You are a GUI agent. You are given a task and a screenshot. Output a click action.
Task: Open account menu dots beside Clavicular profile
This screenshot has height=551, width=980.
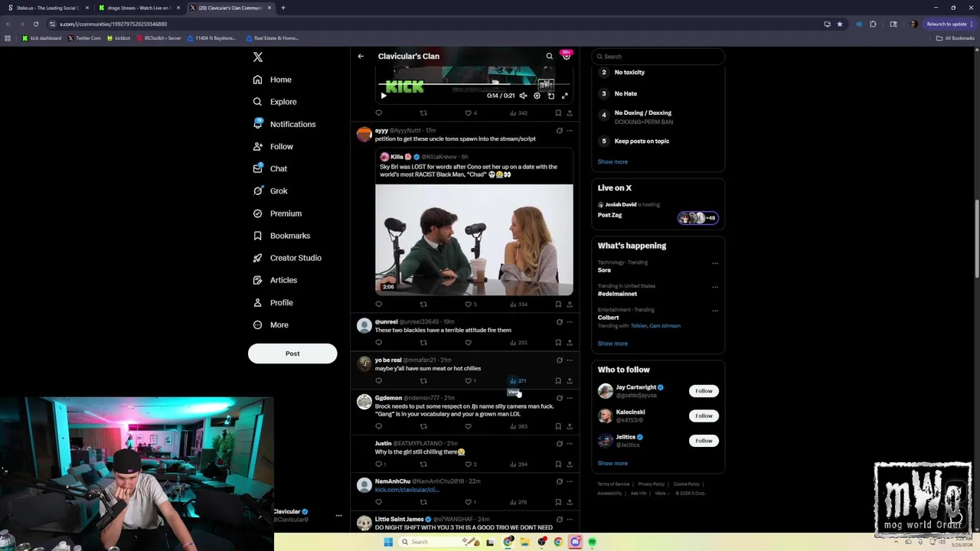338,515
